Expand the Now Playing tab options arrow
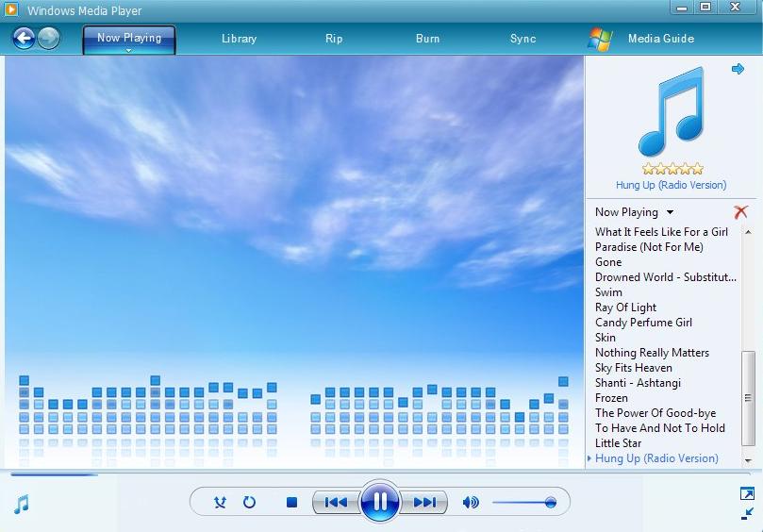Viewport: 763px width, 532px height. point(128,50)
